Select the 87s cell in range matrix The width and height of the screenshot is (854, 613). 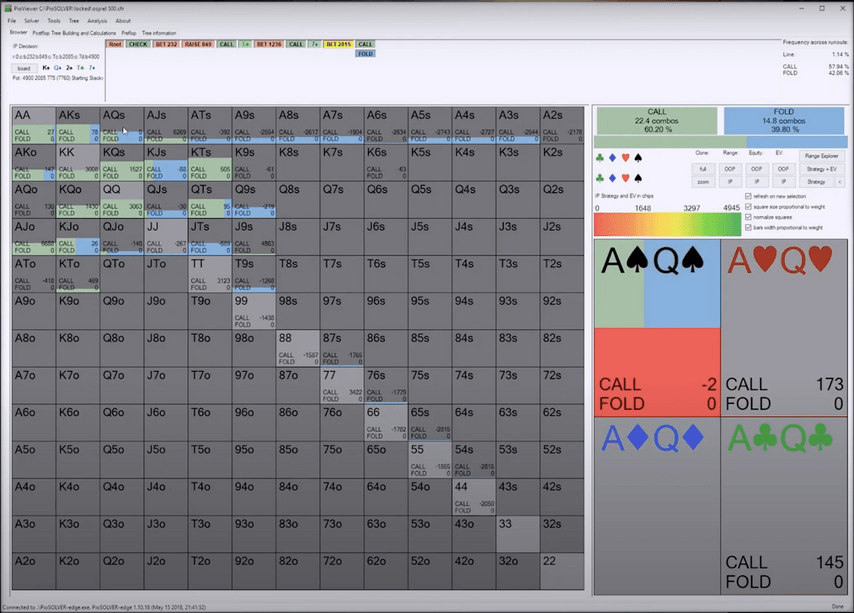(342, 348)
